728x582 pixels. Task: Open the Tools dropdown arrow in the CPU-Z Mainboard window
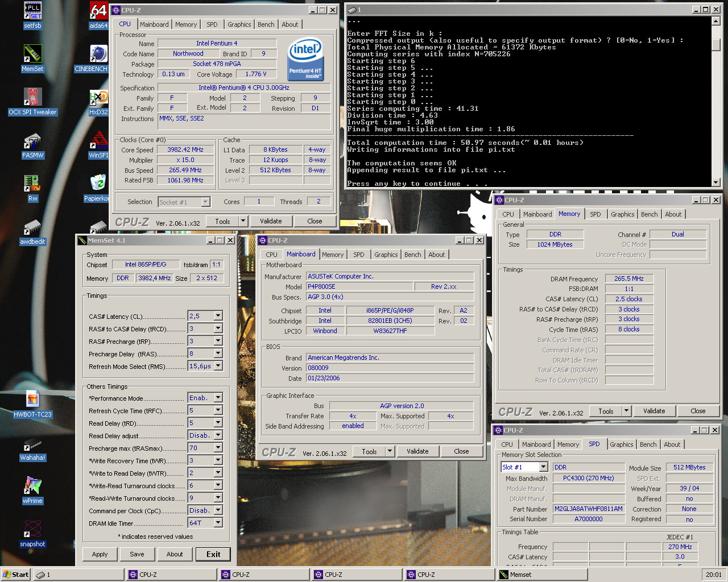pyautogui.click(x=390, y=451)
